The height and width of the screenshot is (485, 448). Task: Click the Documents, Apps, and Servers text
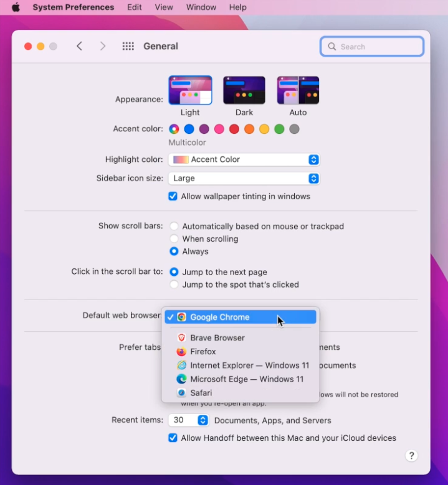[273, 420]
